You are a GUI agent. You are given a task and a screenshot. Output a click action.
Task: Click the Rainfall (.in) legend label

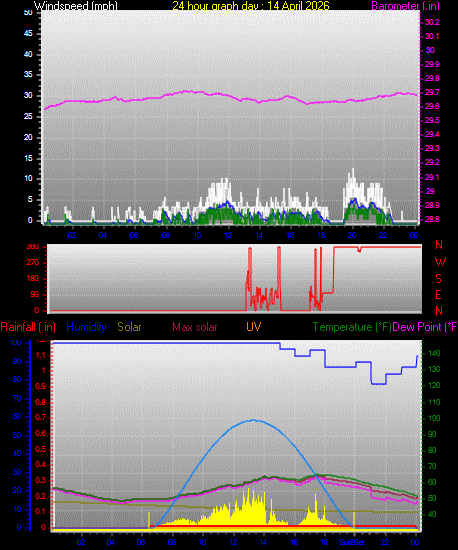coord(28,327)
